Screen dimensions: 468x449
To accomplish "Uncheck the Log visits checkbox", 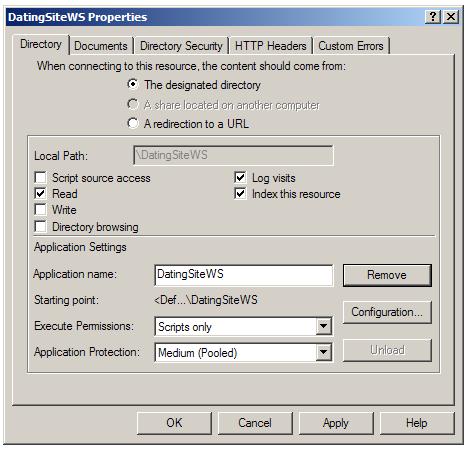I will point(240,177).
